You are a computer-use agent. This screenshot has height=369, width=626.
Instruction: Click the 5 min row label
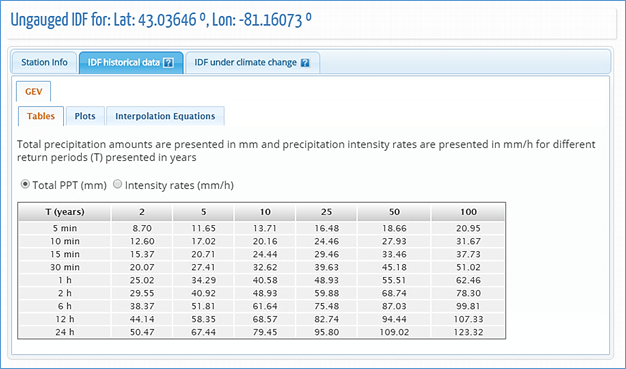click(65, 228)
